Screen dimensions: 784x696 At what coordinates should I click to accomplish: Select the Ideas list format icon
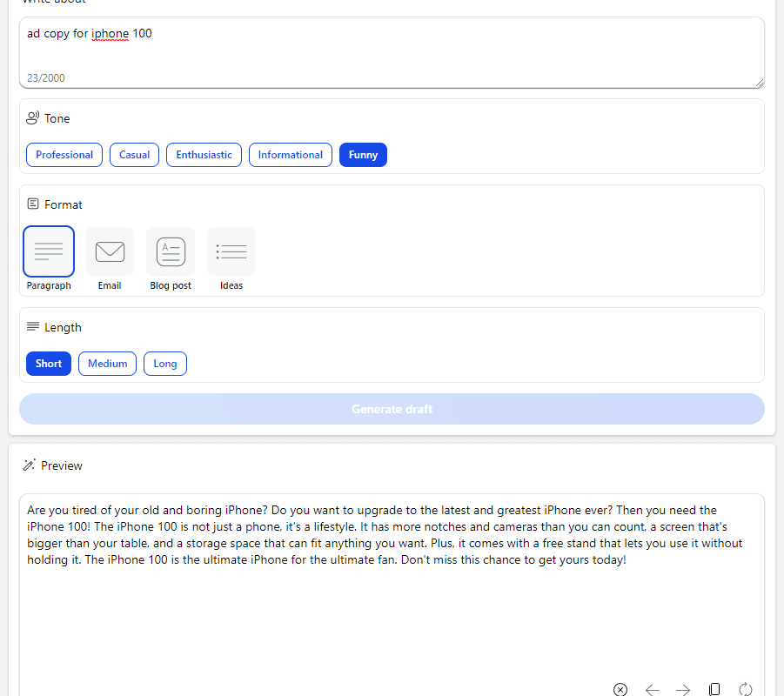pos(231,251)
